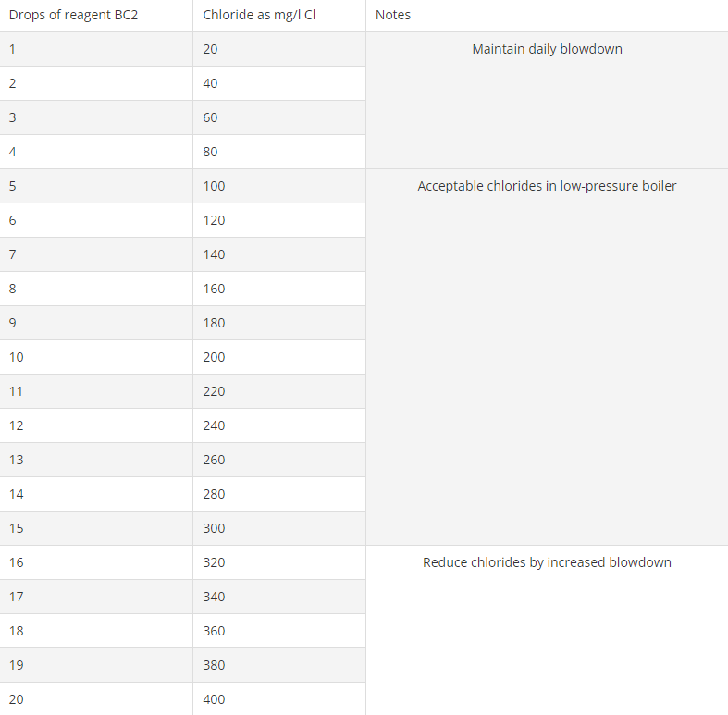Click the chloride value 100 cell

279,186
